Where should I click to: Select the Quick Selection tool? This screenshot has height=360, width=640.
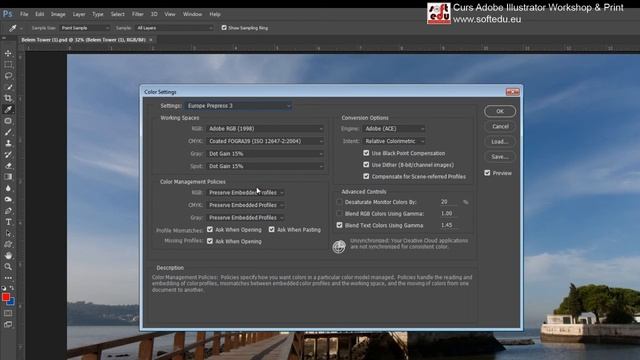pyautogui.click(x=8, y=87)
